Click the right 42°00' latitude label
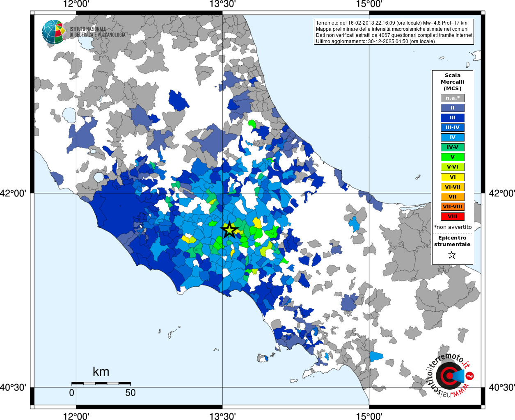515x420 pixels. coord(501,193)
